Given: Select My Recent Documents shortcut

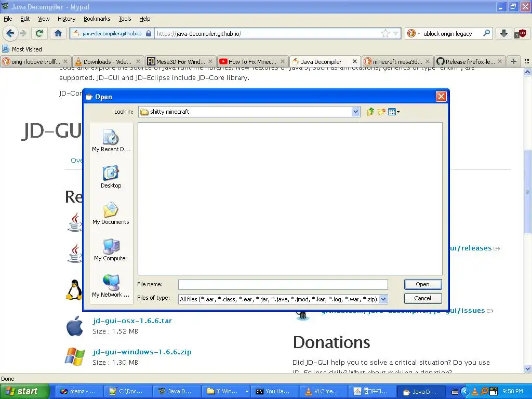Looking at the screenshot, I should click(111, 141).
